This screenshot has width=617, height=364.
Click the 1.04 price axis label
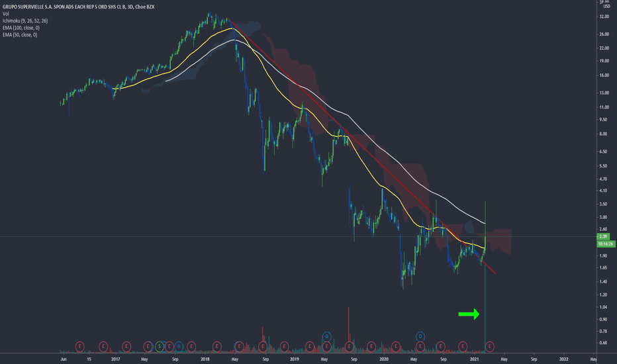point(603,307)
